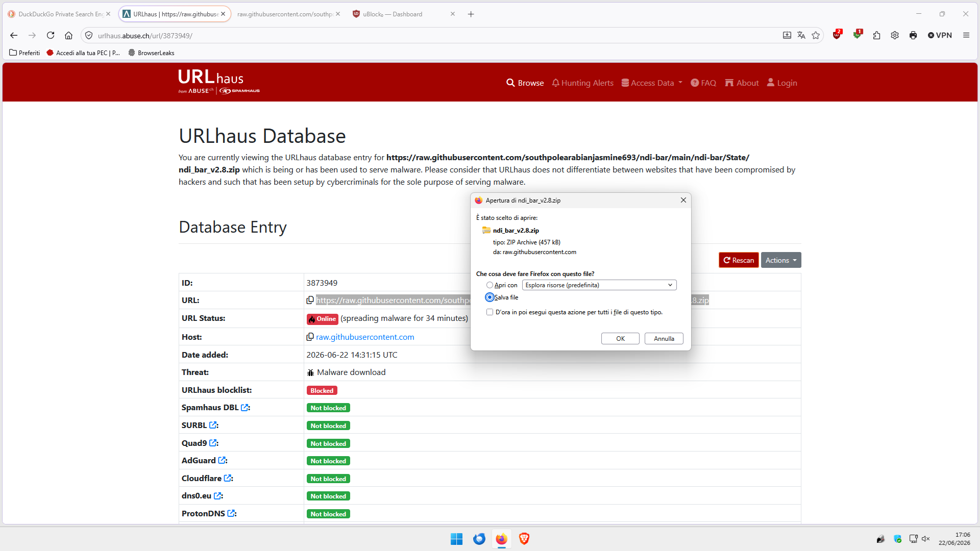Click the red Rescan button
This screenshot has width=980, height=551.
(739, 260)
